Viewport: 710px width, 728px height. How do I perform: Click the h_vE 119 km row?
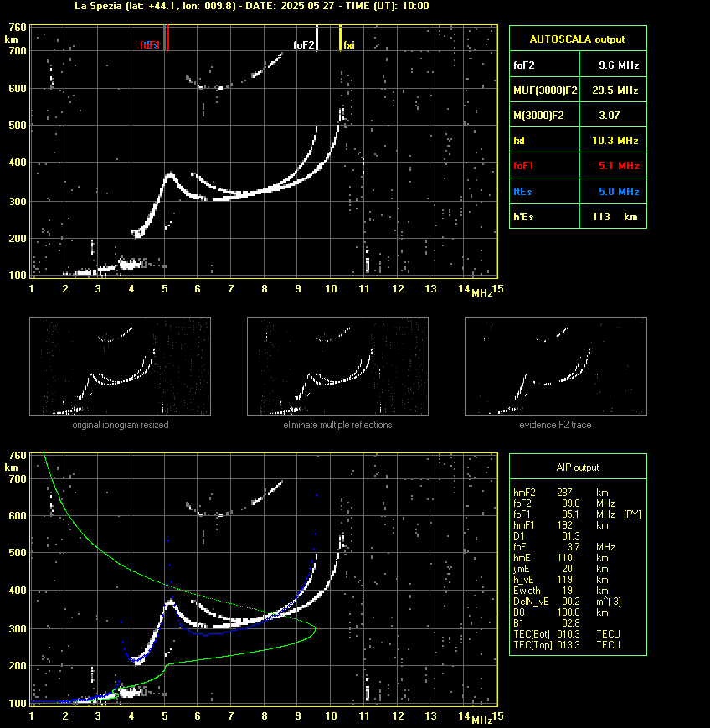click(x=561, y=580)
